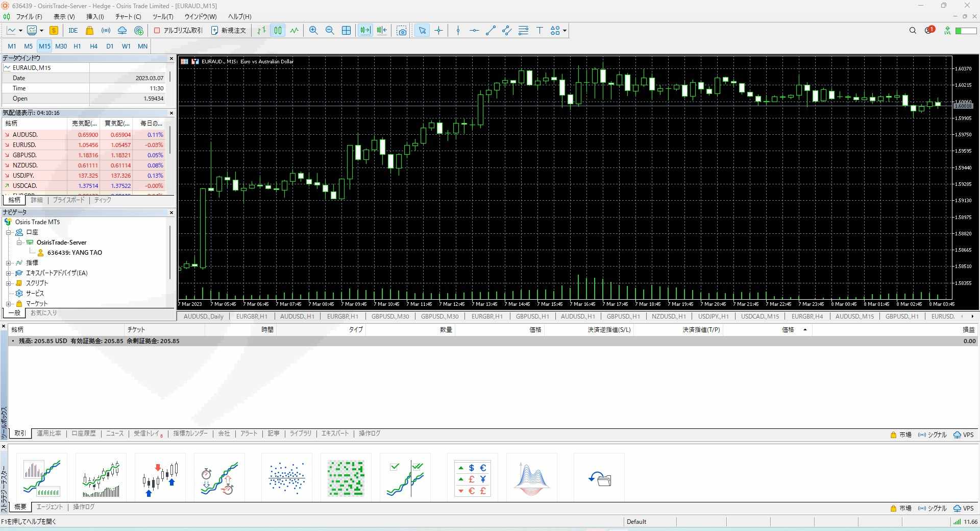Toggle chart auto-scroll to latest bar

(365, 31)
